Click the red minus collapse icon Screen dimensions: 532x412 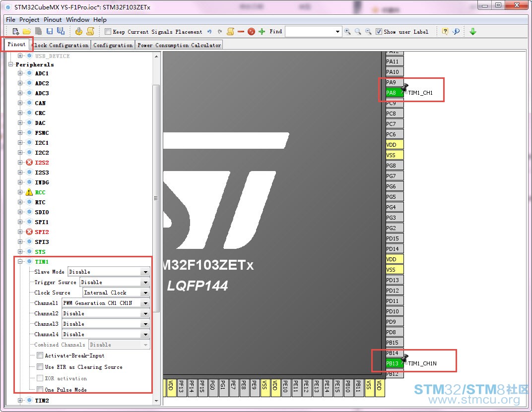241,32
